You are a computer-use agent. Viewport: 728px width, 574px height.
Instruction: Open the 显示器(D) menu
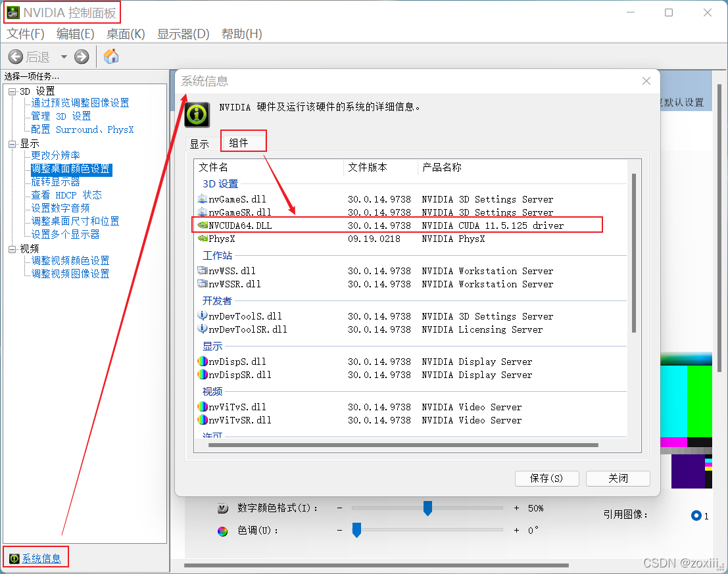coord(183,34)
